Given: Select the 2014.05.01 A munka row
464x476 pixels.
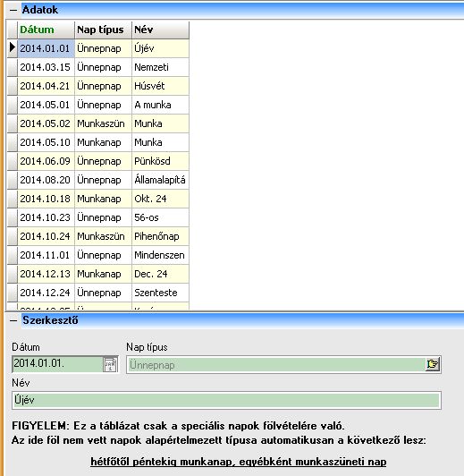Looking at the screenshot, I should (x=98, y=105).
